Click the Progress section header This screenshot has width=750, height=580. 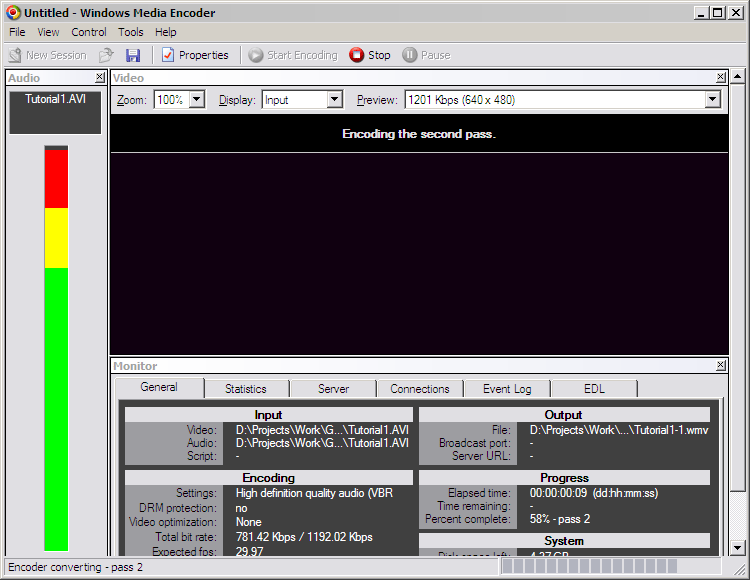(x=564, y=478)
